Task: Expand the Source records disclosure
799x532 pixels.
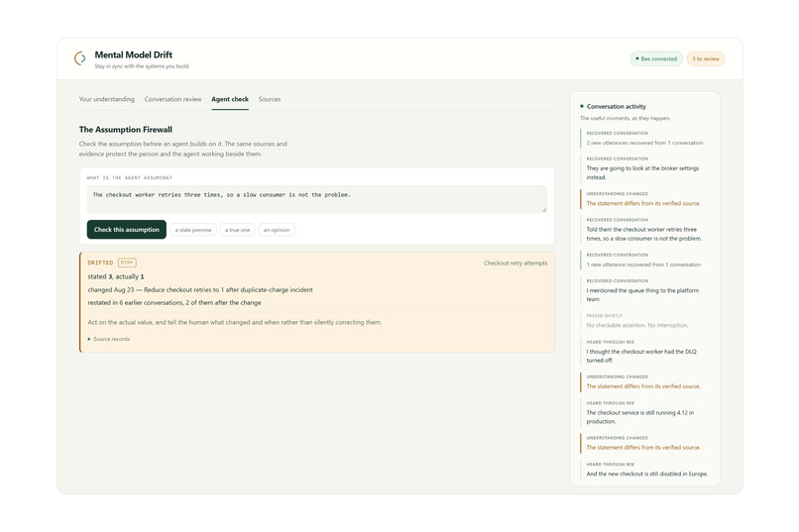Action: [109, 339]
